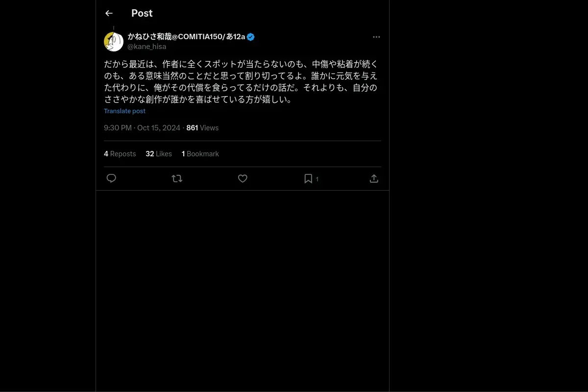
Task: Like the post with the heart icon
Action: point(243,178)
